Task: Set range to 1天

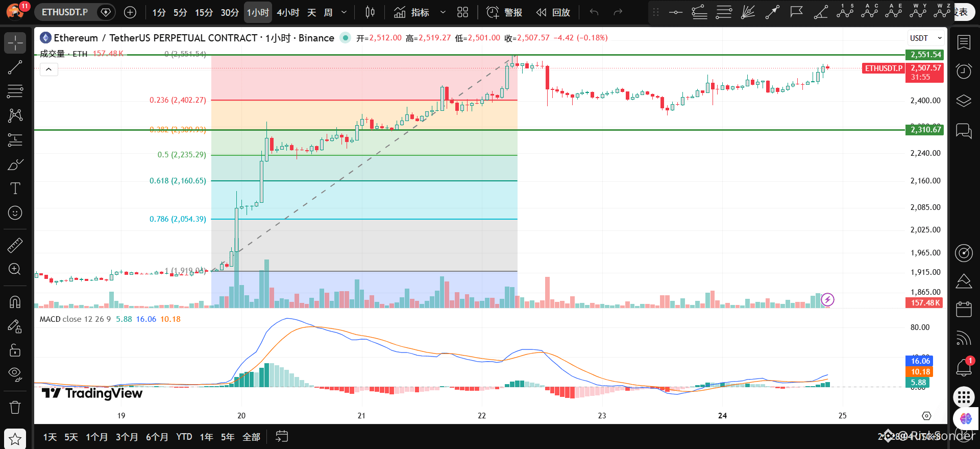Action: [50, 437]
